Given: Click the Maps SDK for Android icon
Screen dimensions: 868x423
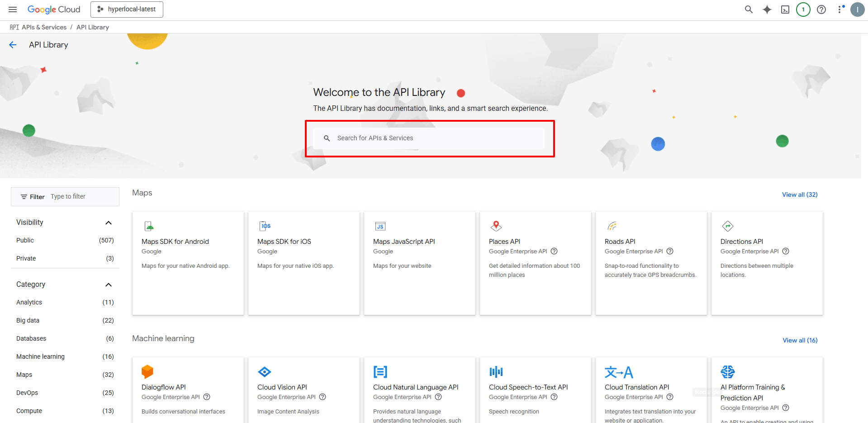Looking at the screenshot, I should [x=149, y=226].
